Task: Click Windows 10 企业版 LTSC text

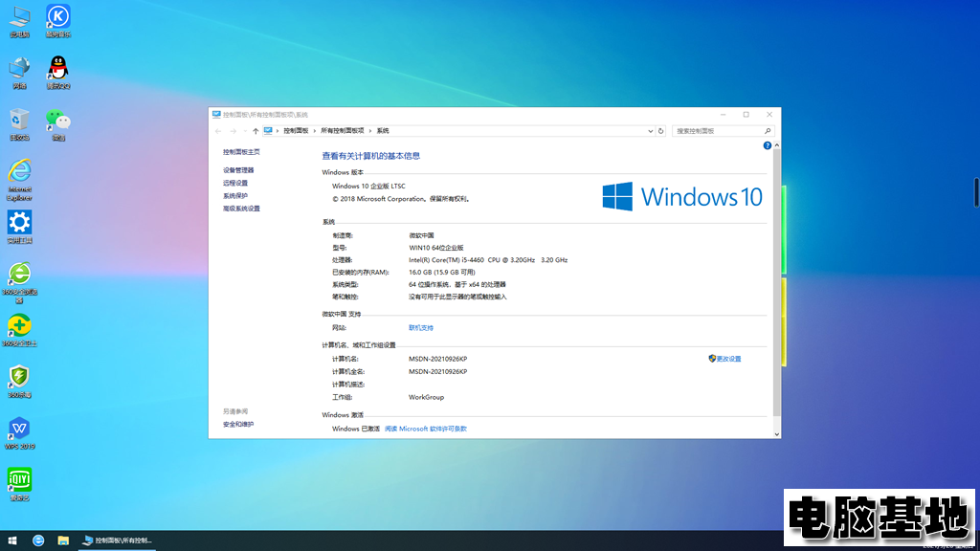Action: point(368,186)
